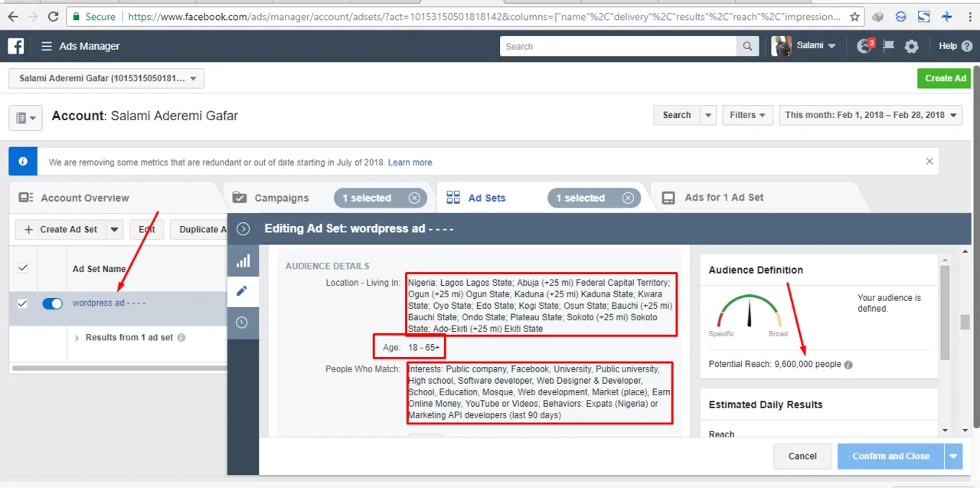Image resolution: width=980 pixels, height=488 pixels.
Task: Open the Filters dropdown
Action: [747, 115]
